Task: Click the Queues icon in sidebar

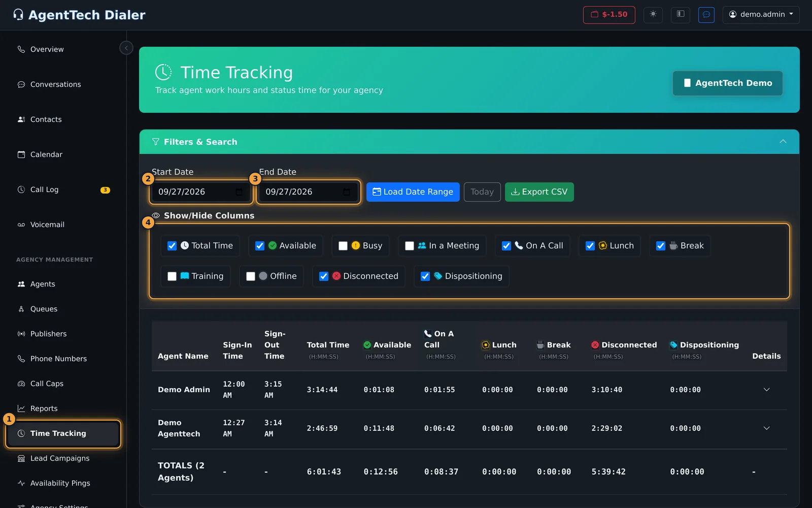Action: (21, 309)
